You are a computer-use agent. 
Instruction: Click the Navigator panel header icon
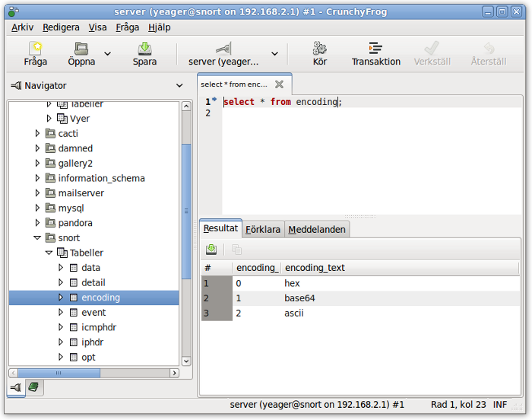[16, 86]
